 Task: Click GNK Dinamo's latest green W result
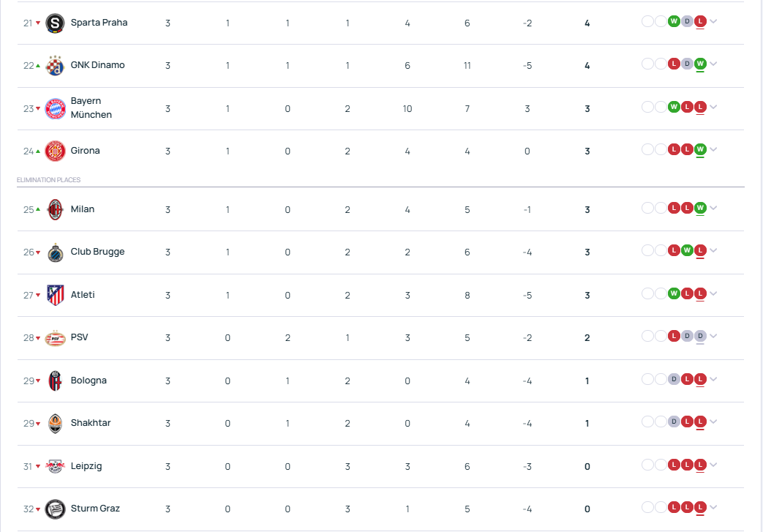(700, 64)
